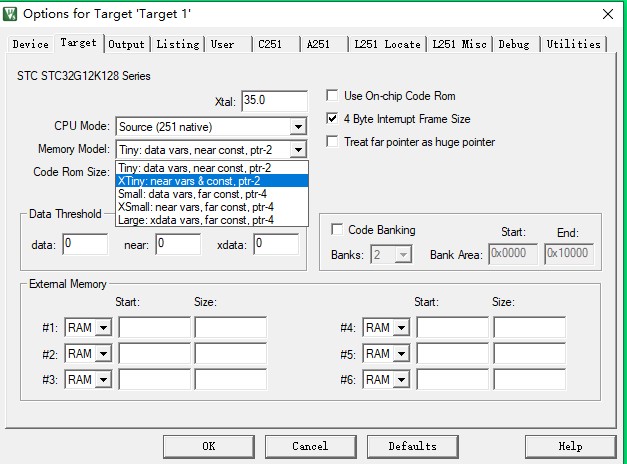
Task: Collapse the Memory Model dropdown arrow
Action: [297, 150]
